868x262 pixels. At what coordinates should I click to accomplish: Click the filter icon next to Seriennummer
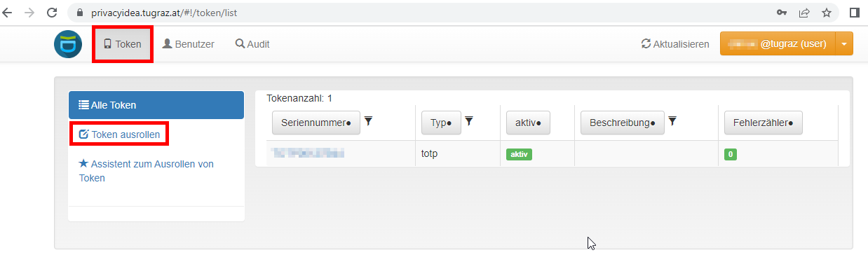coord(369,122)
